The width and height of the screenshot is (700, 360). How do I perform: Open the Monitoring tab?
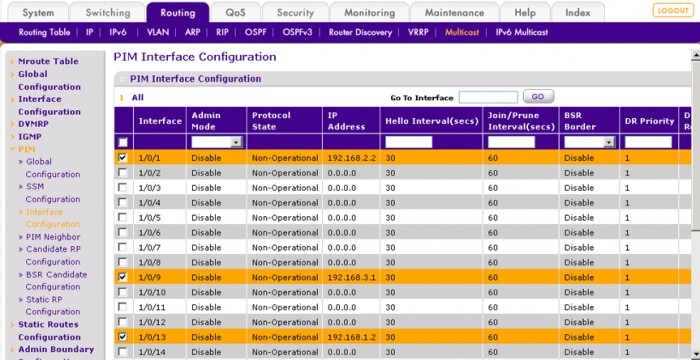tap(369, 13)
